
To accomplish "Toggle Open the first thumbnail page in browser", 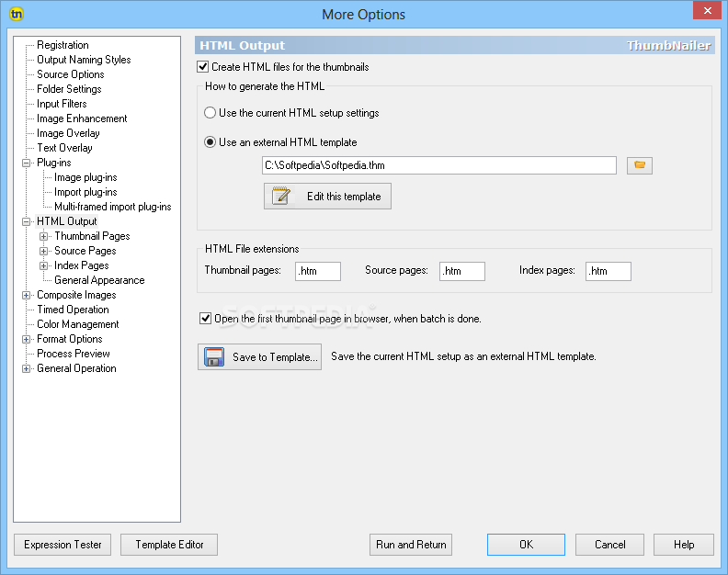I will [205, 319].
